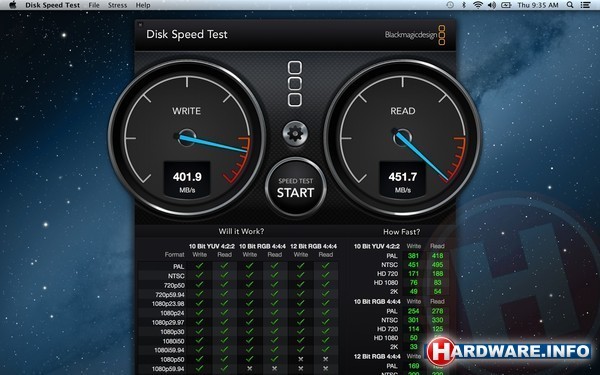Screen dimensions: 600x375
Task: Click the 1080p23.98 format row label
Action: pyautogui.click(x=169, y=304)
